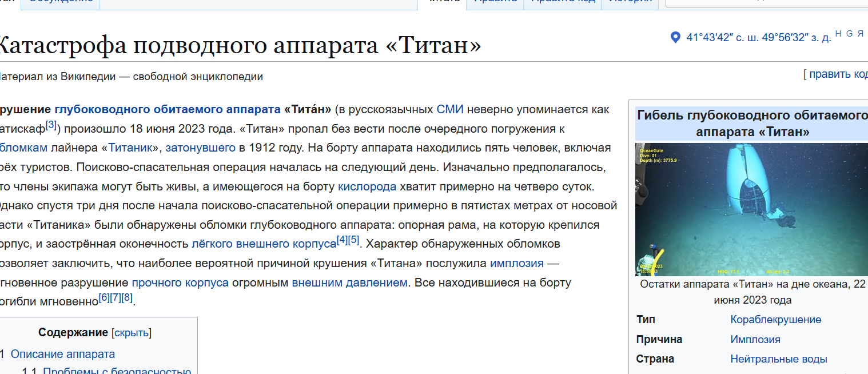Screen dimensions: 868x374
Task: Click the 'Тип' infobox row label
Action: pos(646,320)
